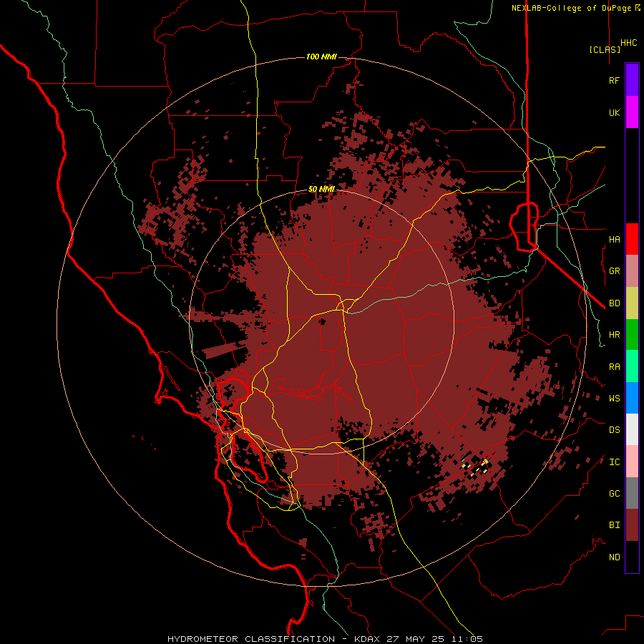Click the 100 NMI range ring label
Screen dimensions: 644x644
click(x=321, y=57)
